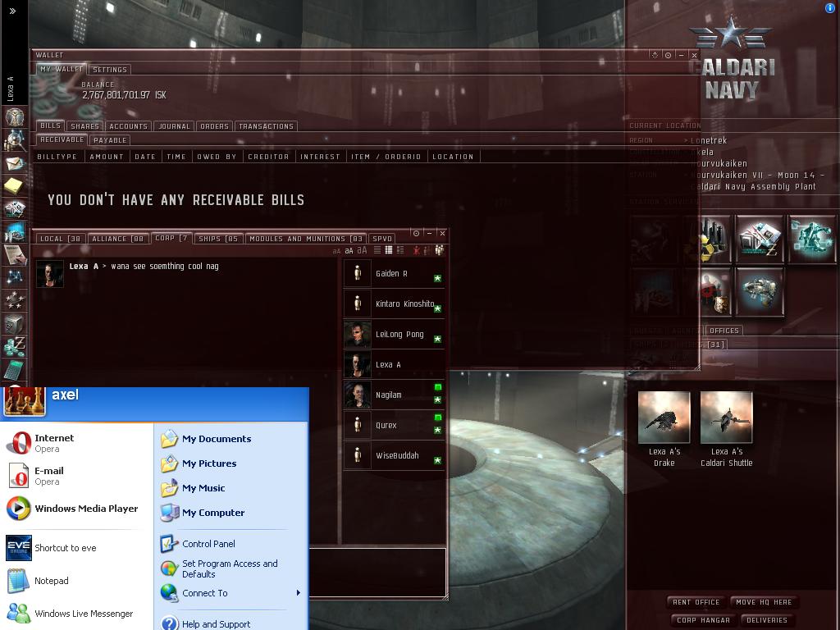Select member Nagilam in corp list

pyautogui.click(x=394, y=395)
